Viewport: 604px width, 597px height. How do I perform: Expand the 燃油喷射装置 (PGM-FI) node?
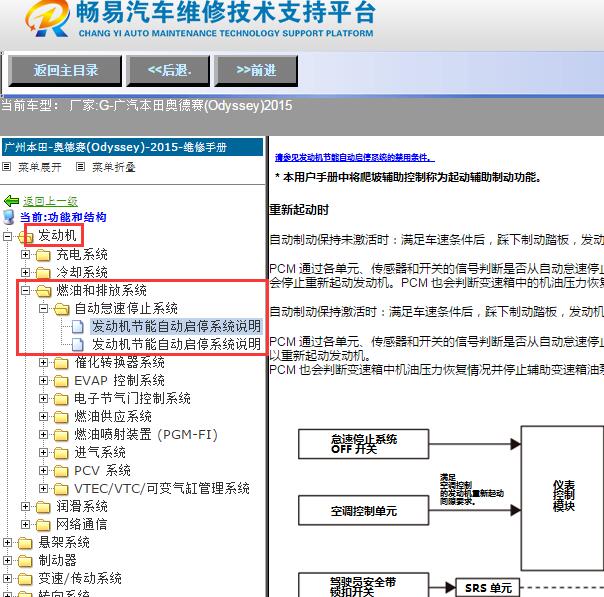(x=44, y=434)
